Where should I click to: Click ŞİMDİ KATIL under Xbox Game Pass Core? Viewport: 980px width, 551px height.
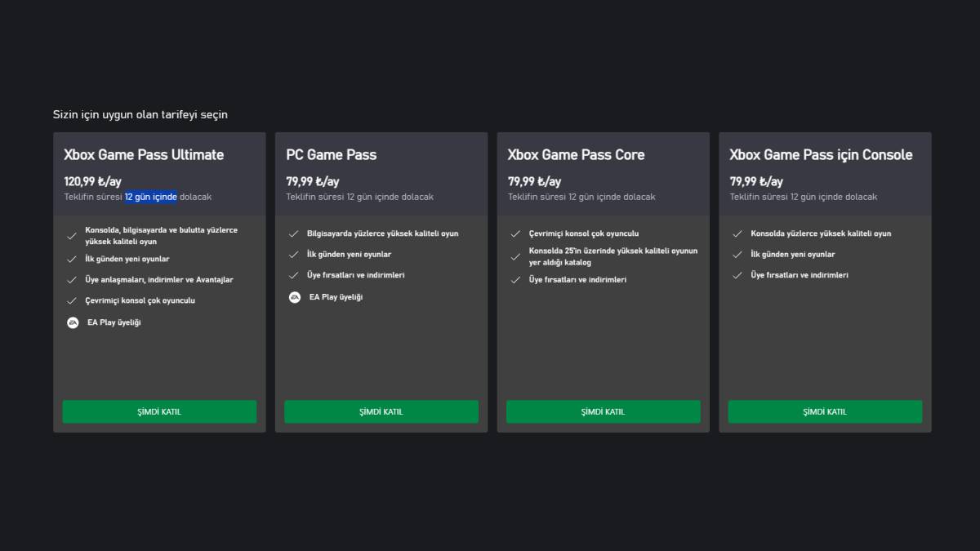(603, 411)
